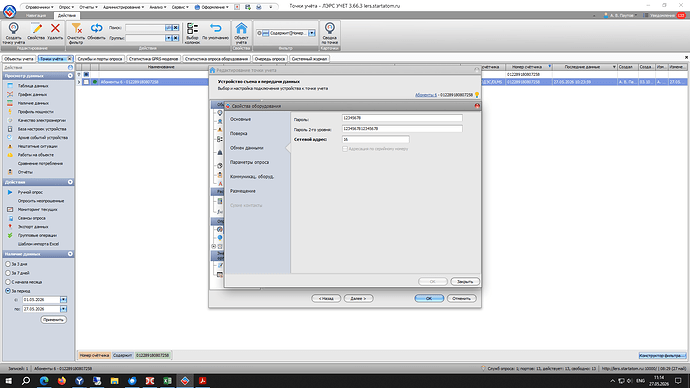
Task: Open Профиль мощности in sidebar
Action: pyautogui.click(x=35, y=112)
